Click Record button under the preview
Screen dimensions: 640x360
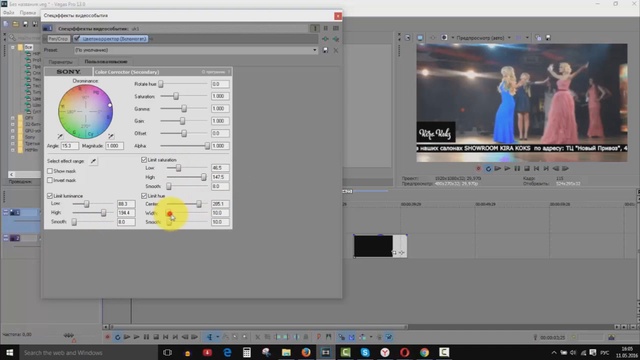478,169
